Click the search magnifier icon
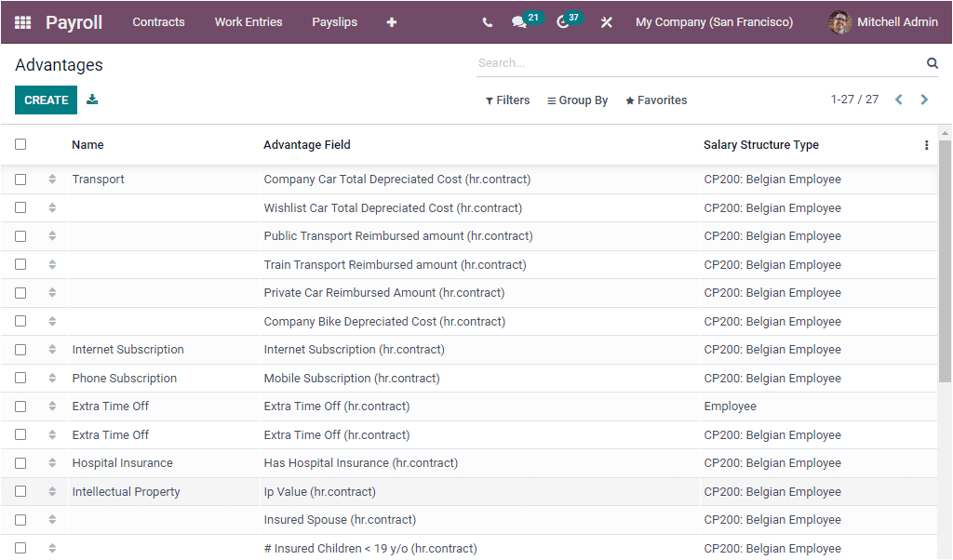This screenshot has width=953, height=560. tap(932, 62)
